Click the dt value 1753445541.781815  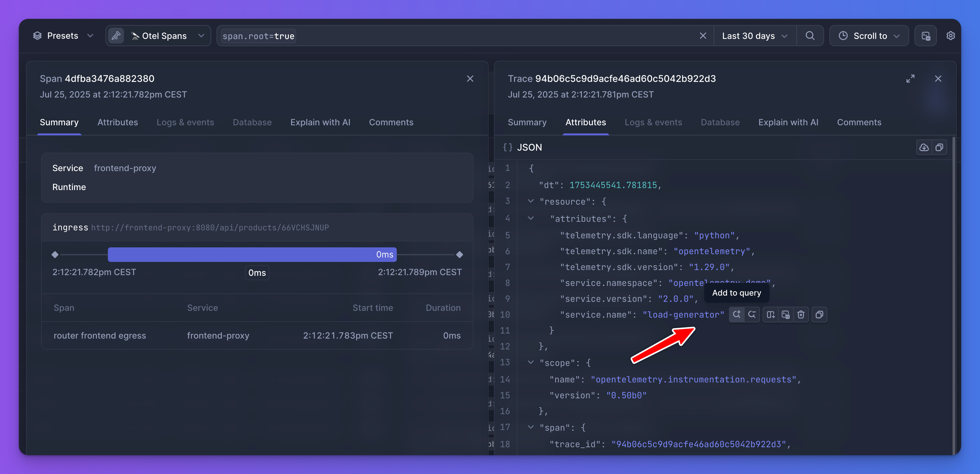[613, 185]
